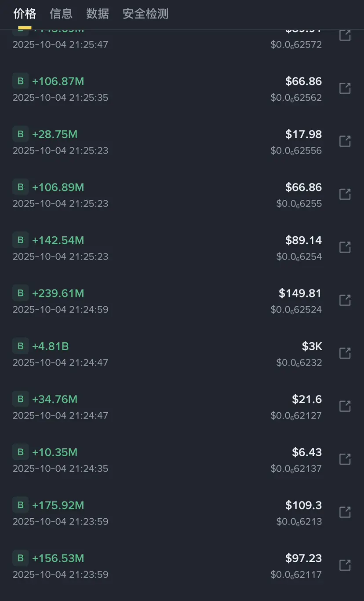Screen dimensions: 364x601
Task: Select the 价格 tab
Action: [x=25, y=14]
